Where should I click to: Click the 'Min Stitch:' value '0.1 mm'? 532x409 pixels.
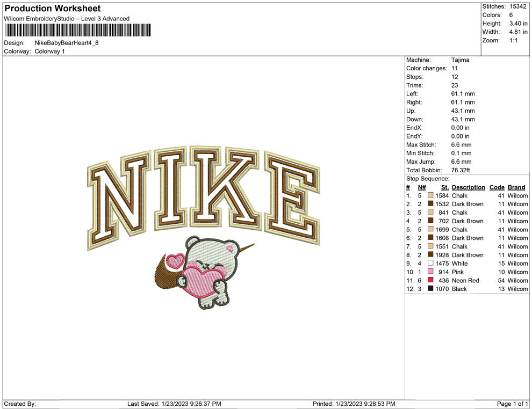pyautogui.click(x=462, y=153)
